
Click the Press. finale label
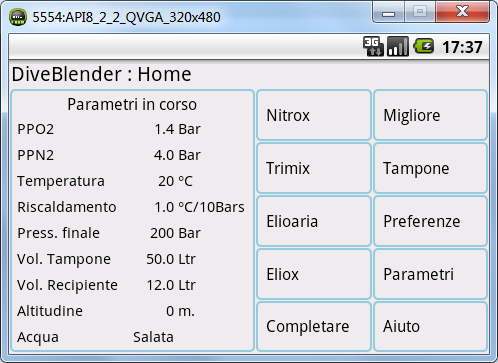59,233
